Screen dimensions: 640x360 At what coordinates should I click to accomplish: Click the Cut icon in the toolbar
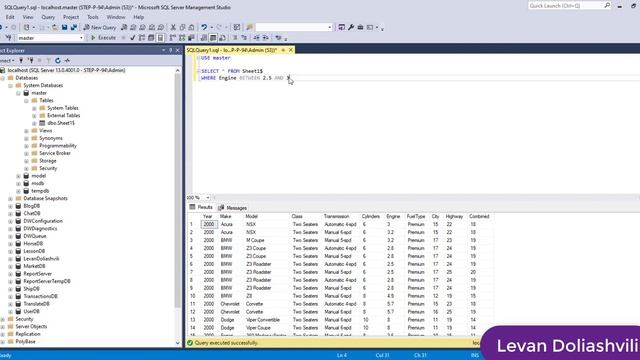(173, 27)
